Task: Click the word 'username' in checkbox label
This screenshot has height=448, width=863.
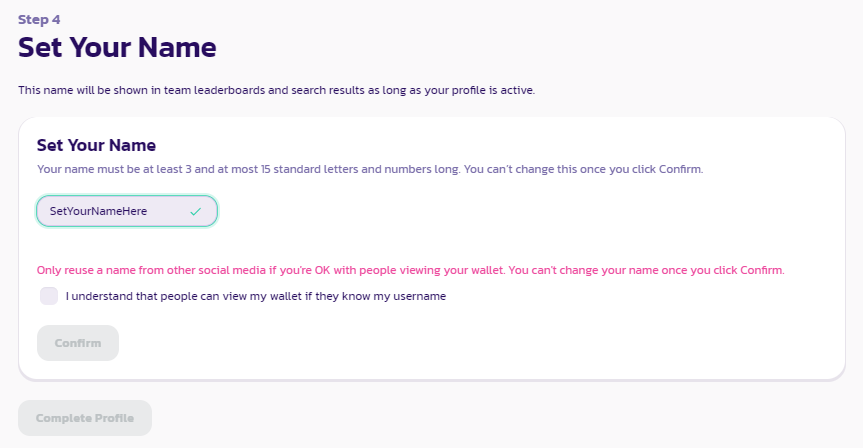Action: 419,296
